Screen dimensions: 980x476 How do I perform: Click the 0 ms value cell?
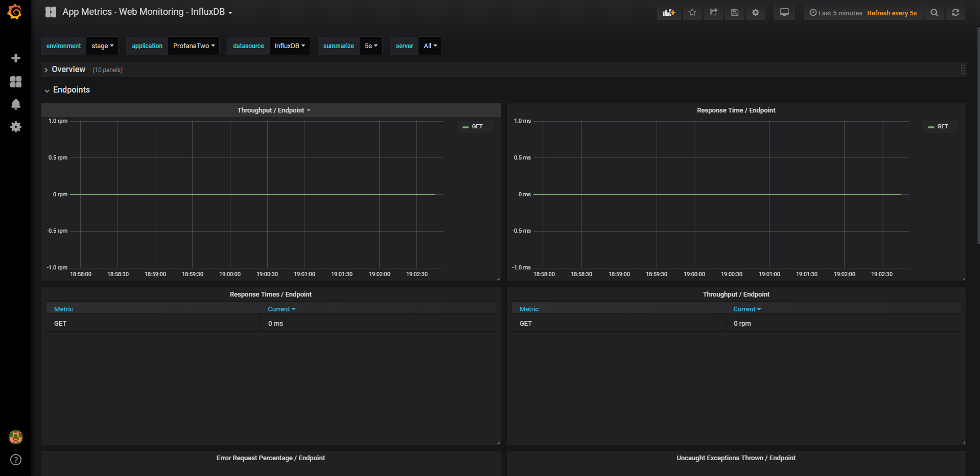378,324
